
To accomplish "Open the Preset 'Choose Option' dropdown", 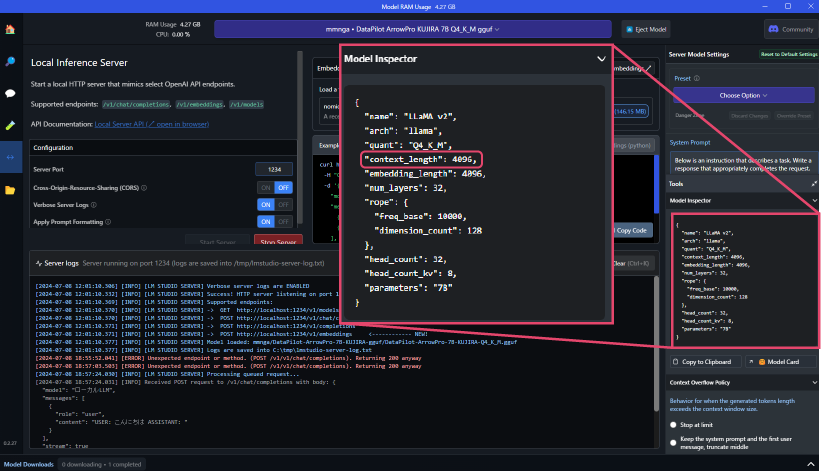I will coord(743,95).
